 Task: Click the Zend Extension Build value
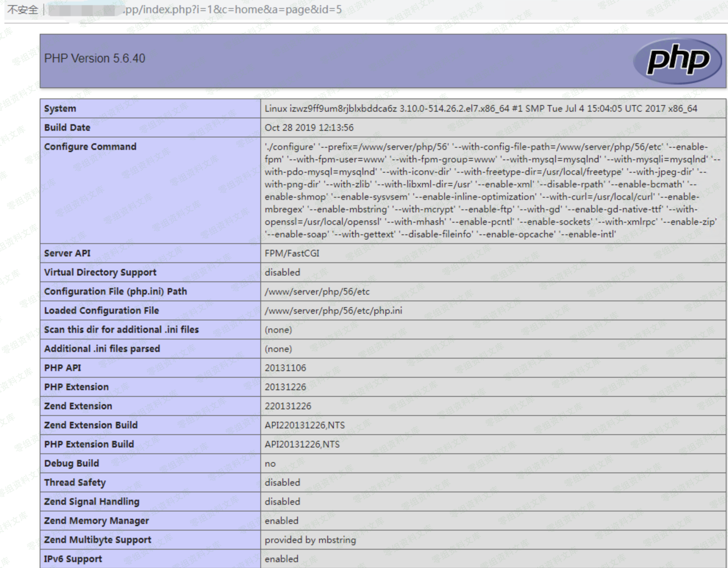(x=304, y=425)
